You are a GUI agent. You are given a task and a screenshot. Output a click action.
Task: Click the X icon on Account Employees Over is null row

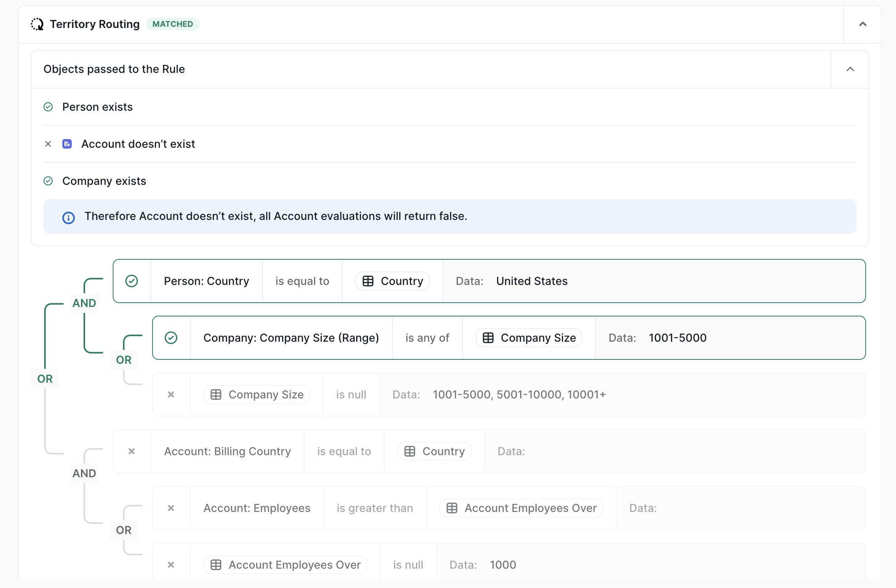(171, 565)
